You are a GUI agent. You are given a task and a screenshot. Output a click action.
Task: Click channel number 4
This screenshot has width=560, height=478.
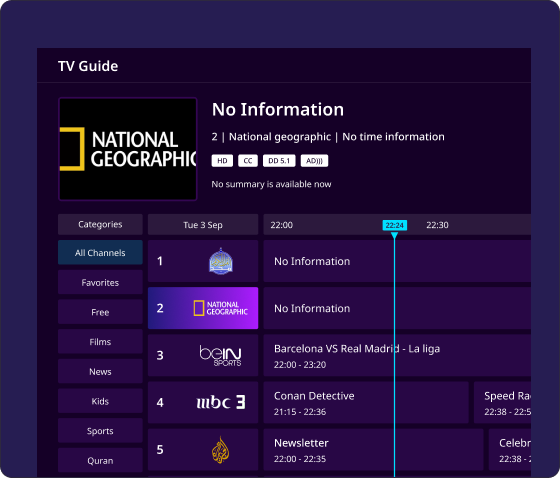(160, 403)
